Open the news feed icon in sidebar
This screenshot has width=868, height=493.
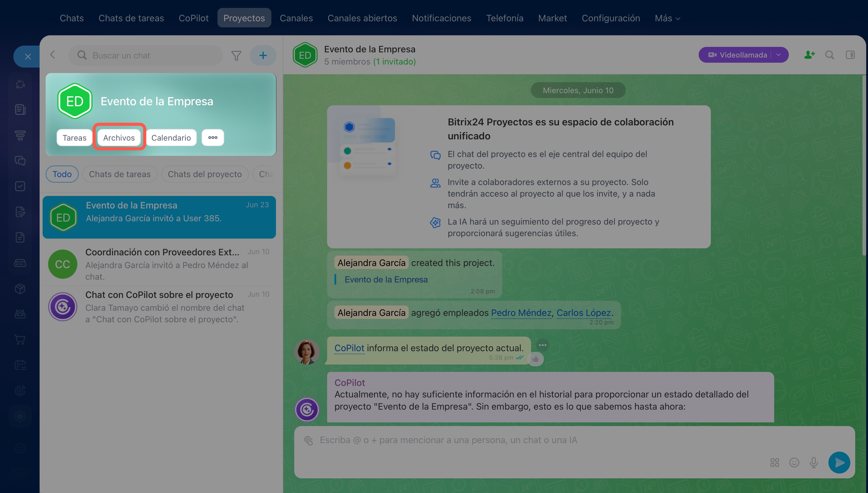[20, 109]
